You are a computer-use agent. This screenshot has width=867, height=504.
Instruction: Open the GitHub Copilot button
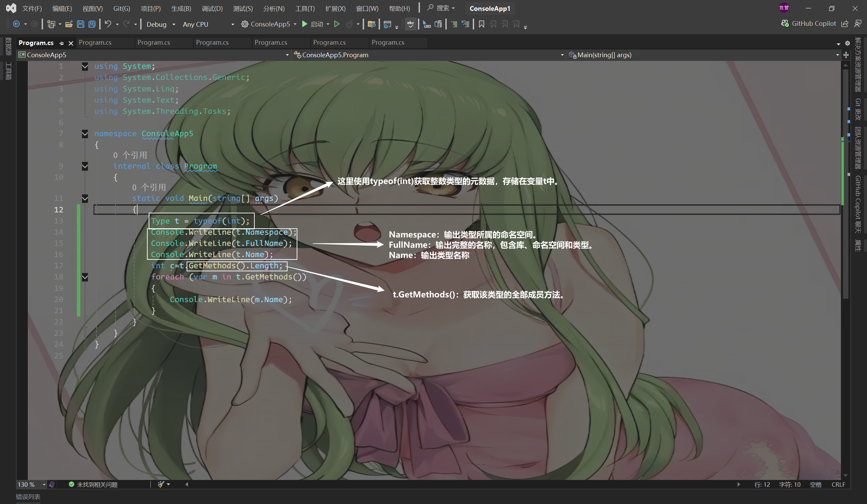(808, 23)
